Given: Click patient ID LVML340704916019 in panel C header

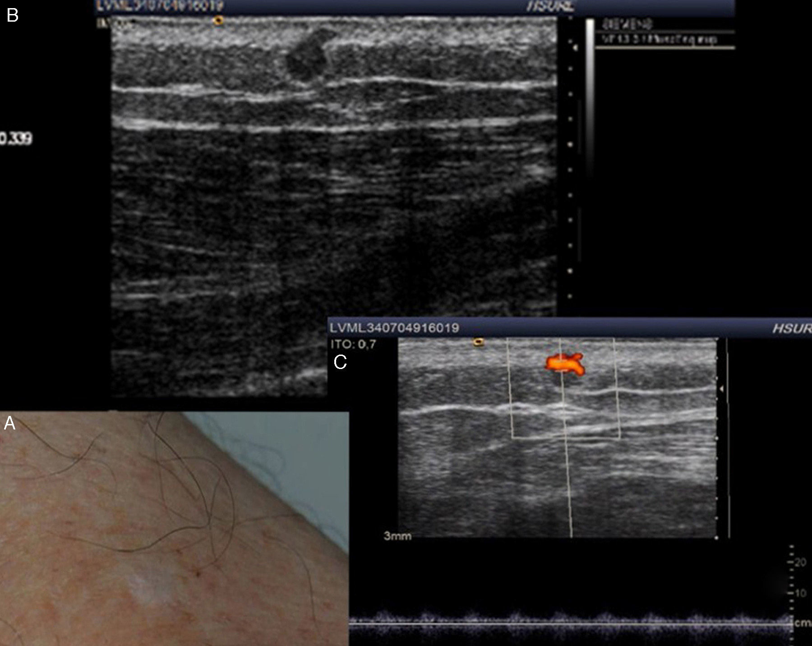Looking at the screenshot, I should pos(394,328).
